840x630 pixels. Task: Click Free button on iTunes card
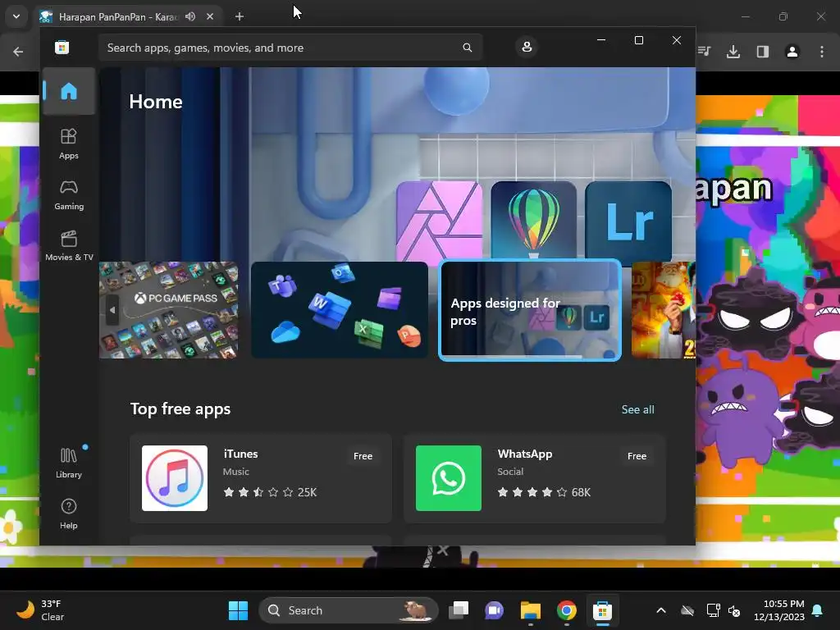tap(363, 456)
